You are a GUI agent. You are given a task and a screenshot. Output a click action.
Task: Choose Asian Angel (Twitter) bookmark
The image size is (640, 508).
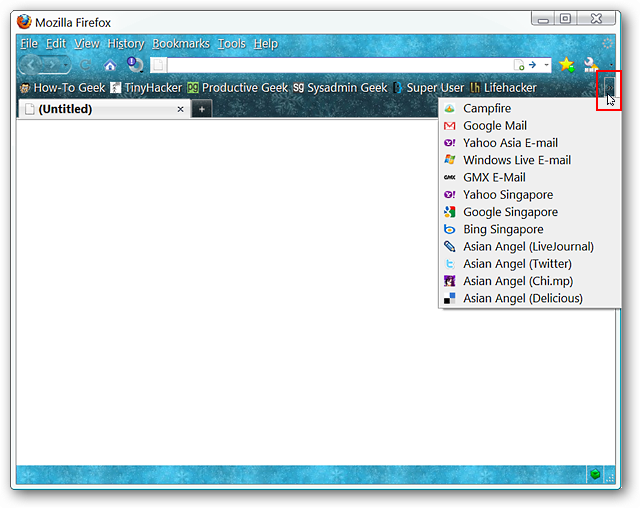(530, 264)
